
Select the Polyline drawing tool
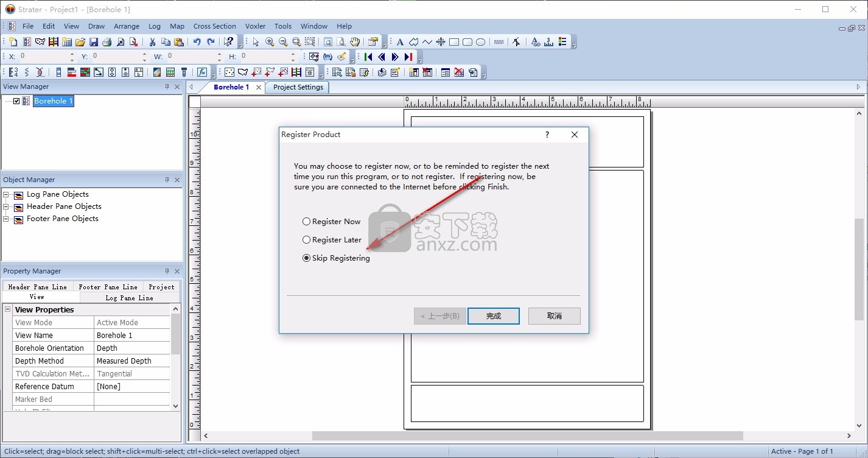click(x=427, y=42)
